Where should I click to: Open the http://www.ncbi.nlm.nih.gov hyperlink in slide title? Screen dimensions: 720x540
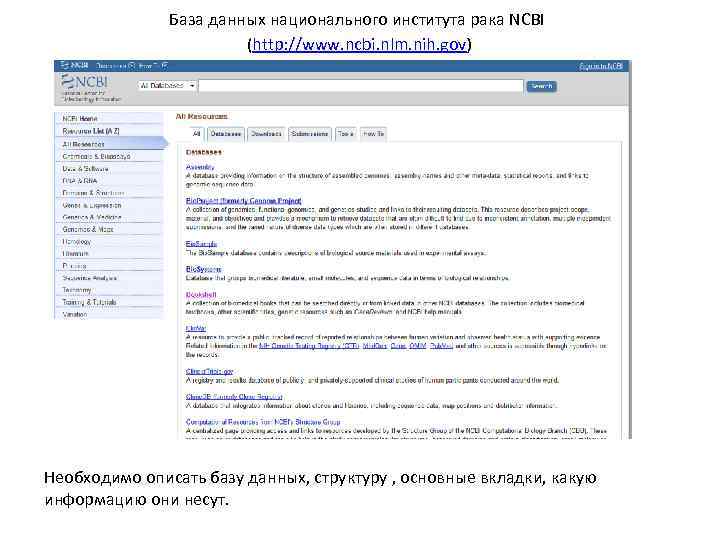tap(360, 45)
